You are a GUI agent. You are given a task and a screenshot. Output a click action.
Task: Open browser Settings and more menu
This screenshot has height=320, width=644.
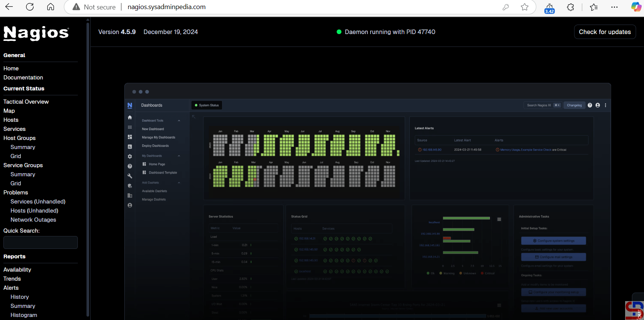(615, 7)
